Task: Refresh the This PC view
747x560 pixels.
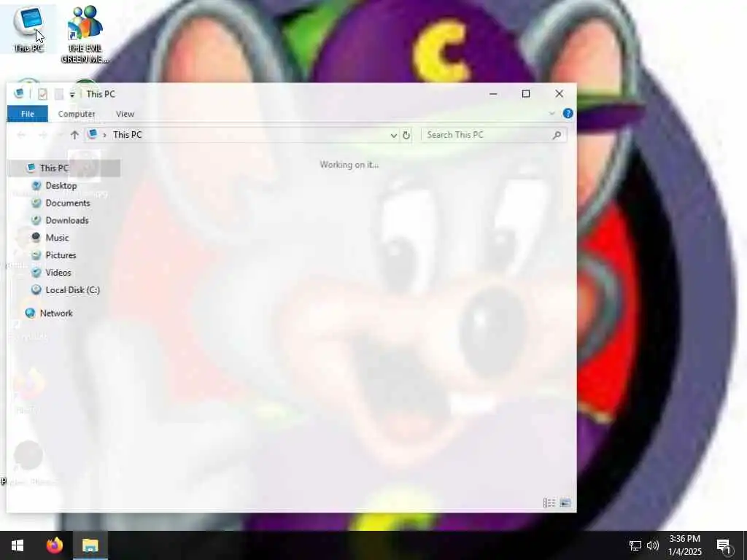Action: click(x=406, y=135)
